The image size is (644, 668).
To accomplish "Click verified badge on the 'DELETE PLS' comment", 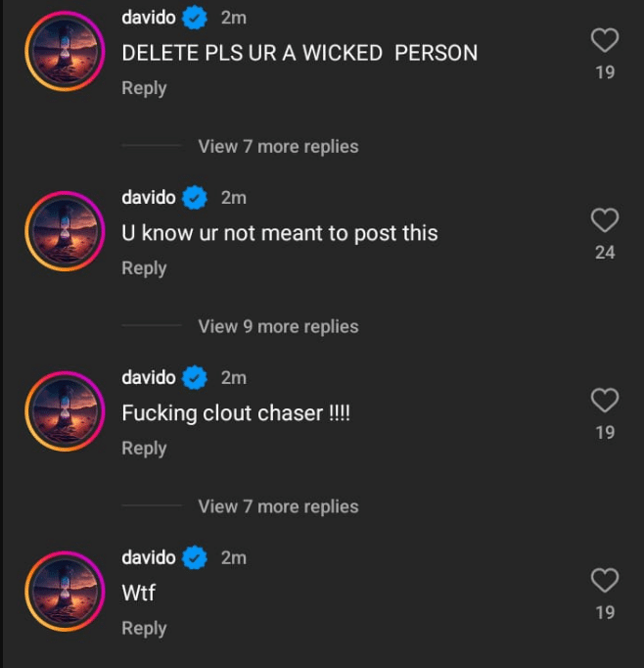I will tap(195, 18).
